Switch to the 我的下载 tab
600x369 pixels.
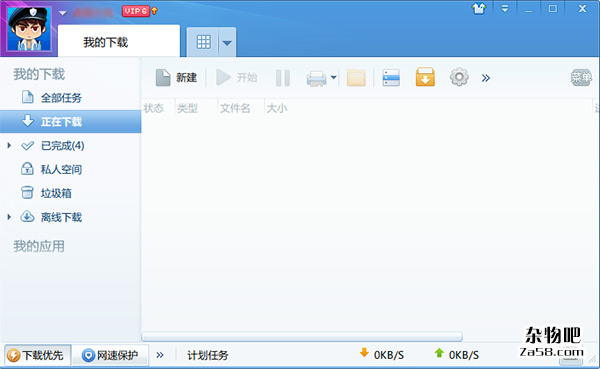[119, 41]
